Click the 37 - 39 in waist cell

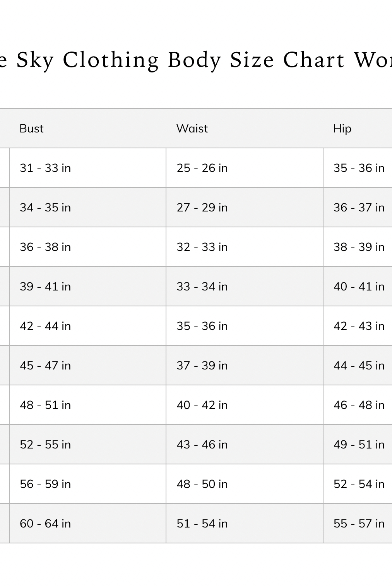(202, 366)
